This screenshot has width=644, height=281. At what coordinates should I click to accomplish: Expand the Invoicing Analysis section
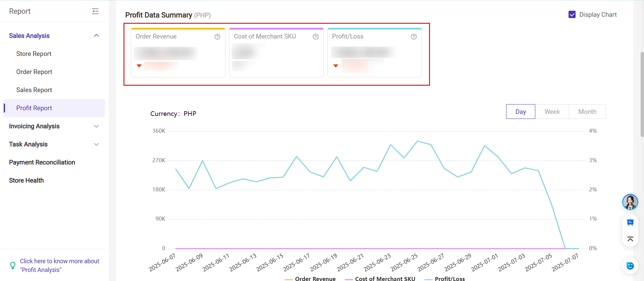point(96,126)
